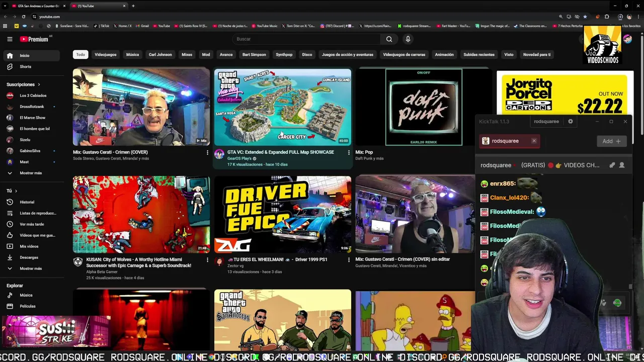Open the Daft Punk Mix Pop thumbnail
The image size is (644, 362).
[x=424, y=107]
